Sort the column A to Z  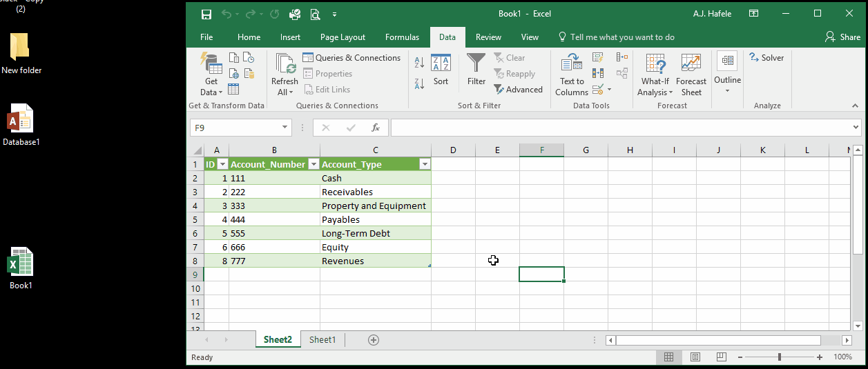point(419,63)
